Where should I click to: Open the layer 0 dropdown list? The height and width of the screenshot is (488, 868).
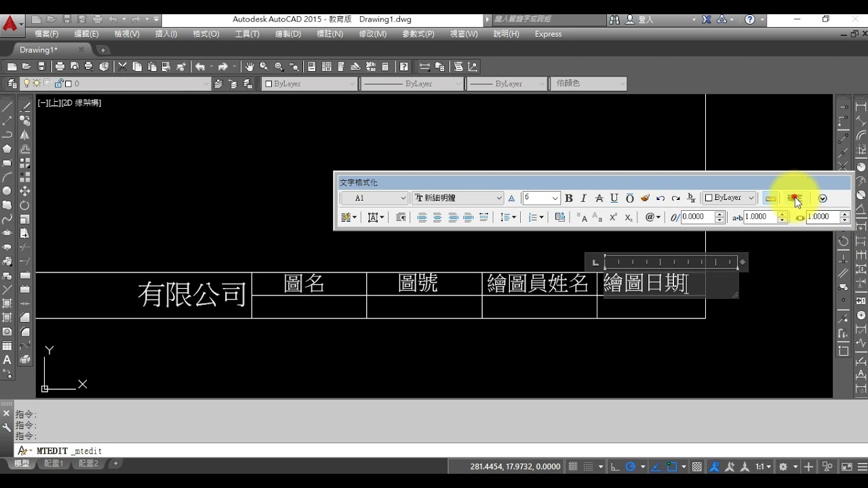(116, 84)
